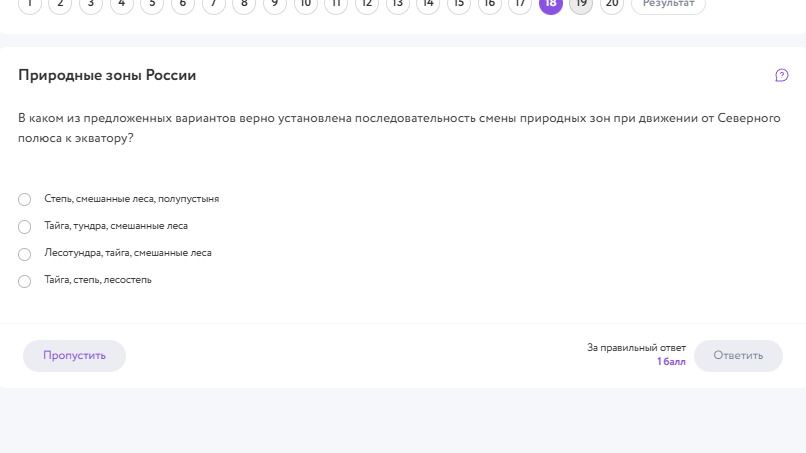Go to the 'Результат' tab

[668, 4]
